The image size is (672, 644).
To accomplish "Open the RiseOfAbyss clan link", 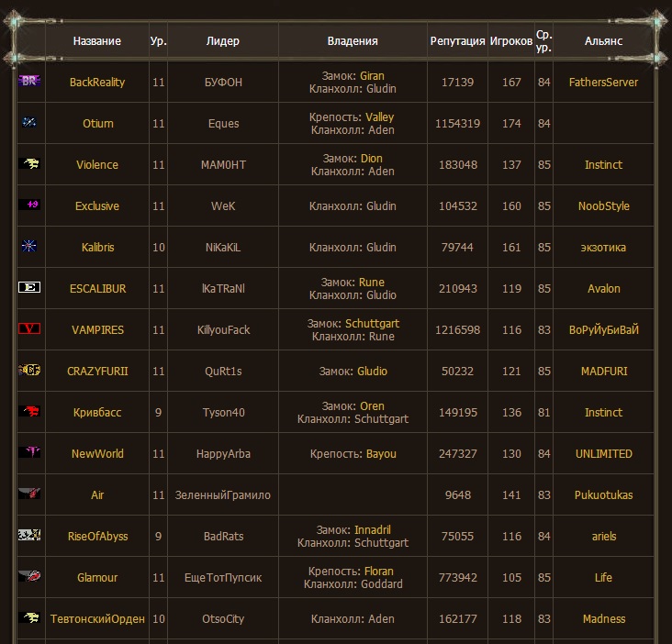I will click(97, 537).
